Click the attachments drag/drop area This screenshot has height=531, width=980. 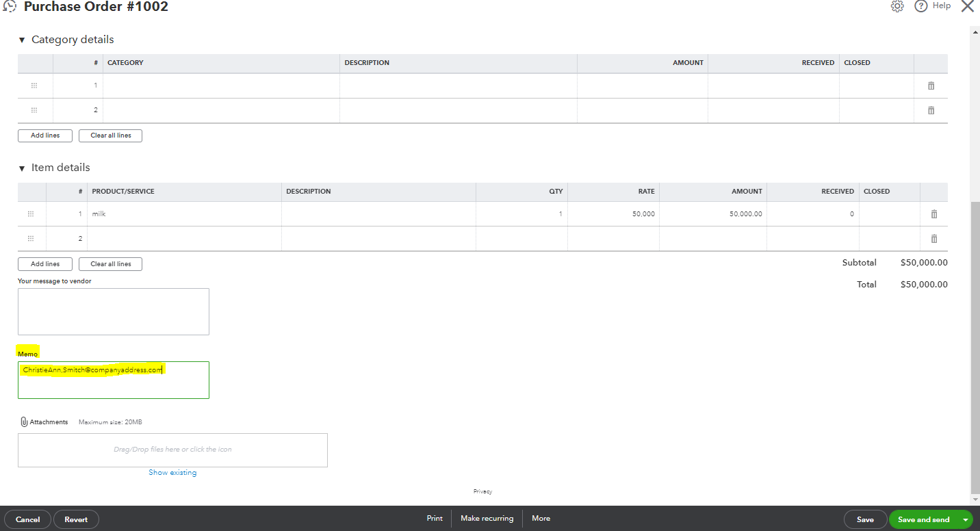pyautogui.click(x=172, y=450)
